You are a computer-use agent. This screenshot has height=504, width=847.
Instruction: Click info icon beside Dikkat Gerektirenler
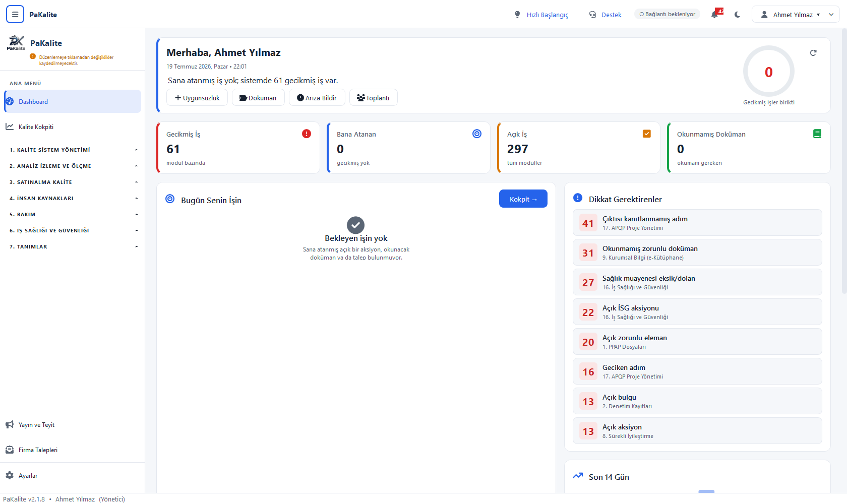578,198
